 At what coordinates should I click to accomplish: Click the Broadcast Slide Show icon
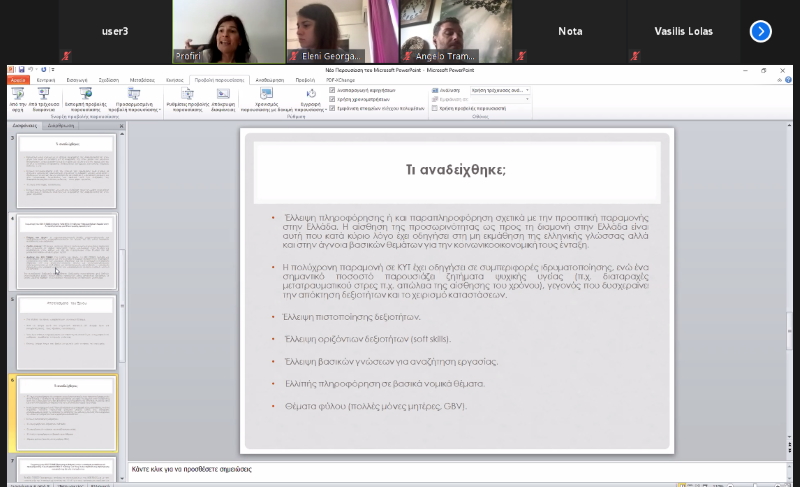(86, 97)
